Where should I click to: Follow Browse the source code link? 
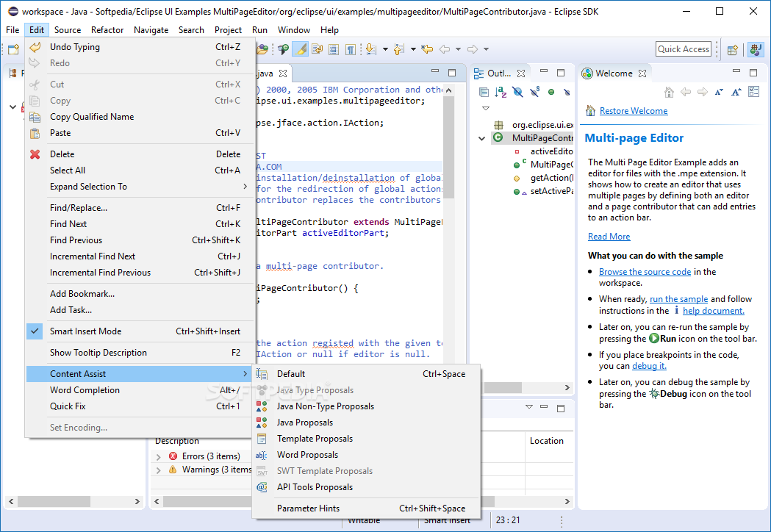pyautogui.click(x=645, y=272)
